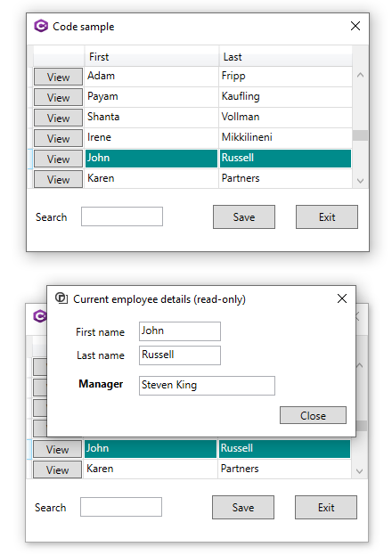The height and width of the screenshot is (555, 392).
Task: Select the highlighted John cell in top grid
Action: pyautogui.click(x=151, y=159)
